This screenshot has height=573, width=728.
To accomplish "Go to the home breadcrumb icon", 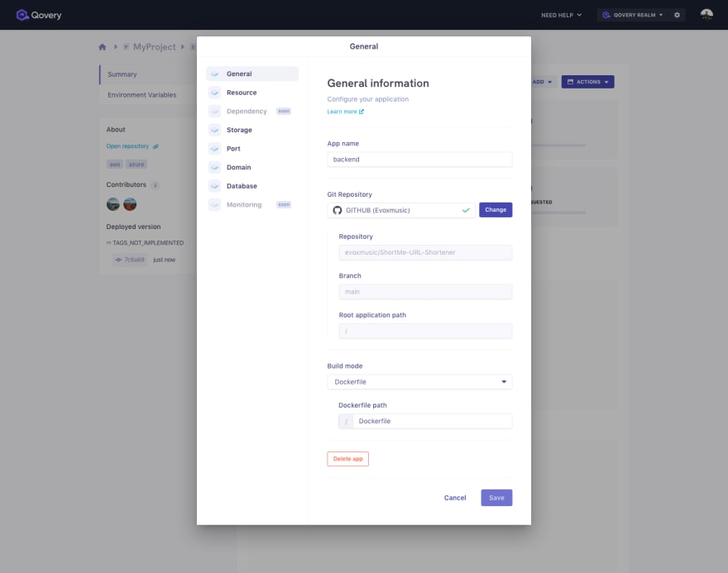I will tap(102, 47).
